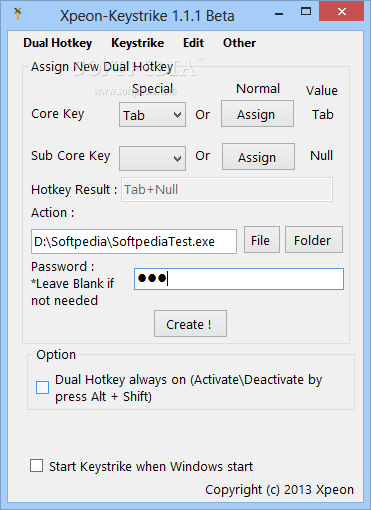
Task: Check Start Keystrike when Windows start
Action: (x=36, y=466)
